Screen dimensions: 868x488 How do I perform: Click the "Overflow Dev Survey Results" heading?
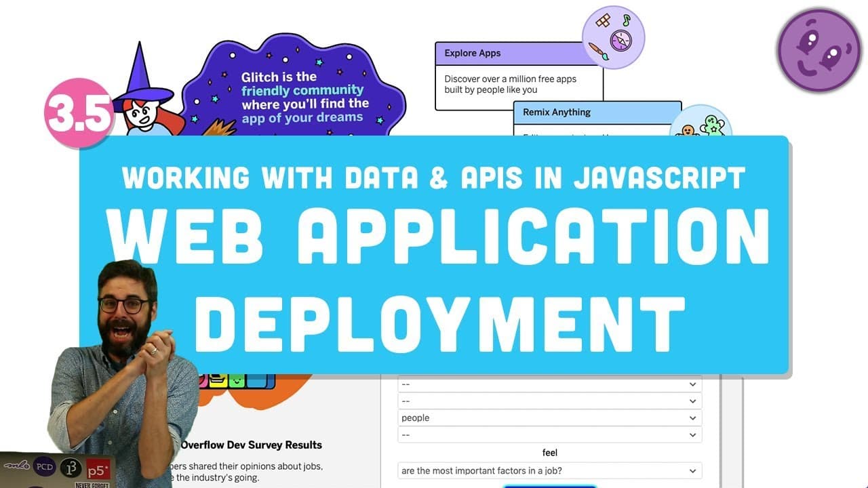pos(252,445)
